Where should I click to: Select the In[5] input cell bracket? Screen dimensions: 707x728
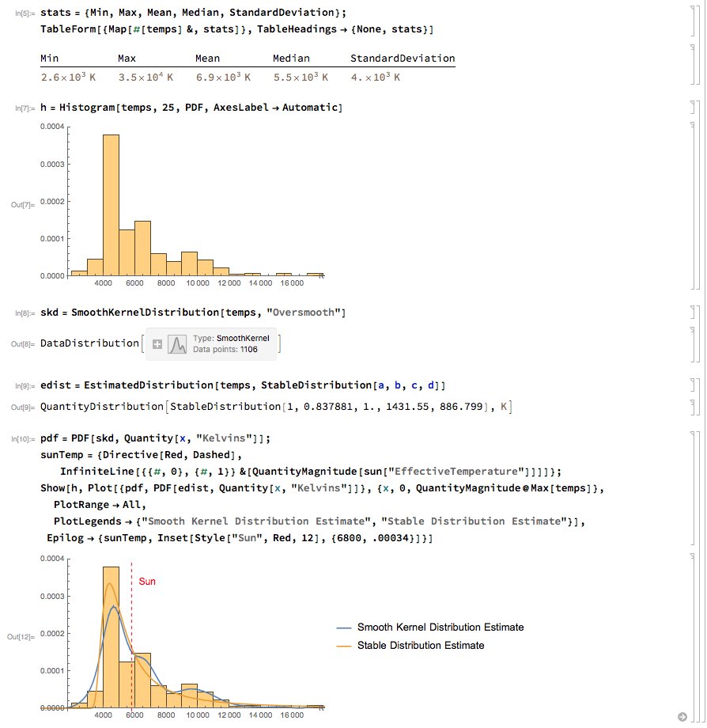coord(693,21)
